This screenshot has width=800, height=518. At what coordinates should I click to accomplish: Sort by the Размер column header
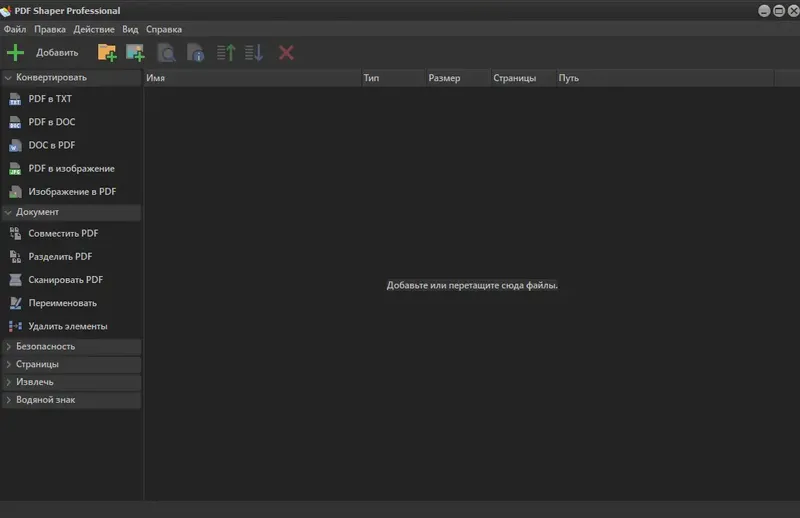coord(458,78)
